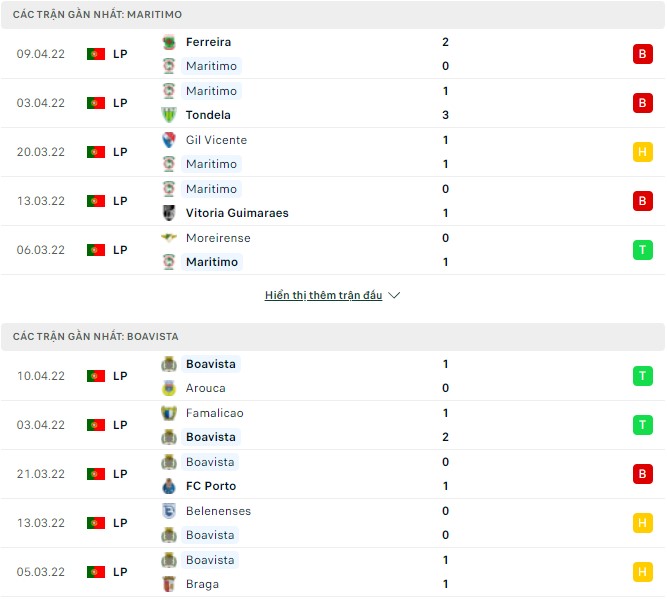Image resolution: width=667 pixels, height=601 pixels.
Task: Click the Ferreira team crest icon
Action: click(168, 42)
